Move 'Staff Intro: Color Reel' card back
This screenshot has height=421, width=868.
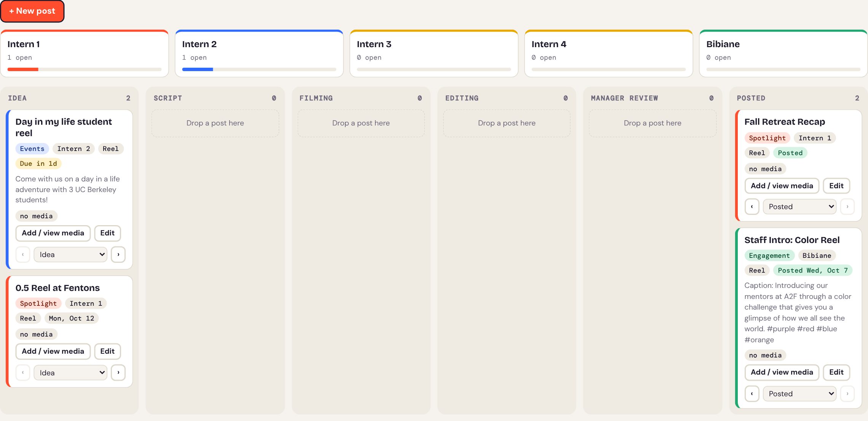click(x=752, y=394)
